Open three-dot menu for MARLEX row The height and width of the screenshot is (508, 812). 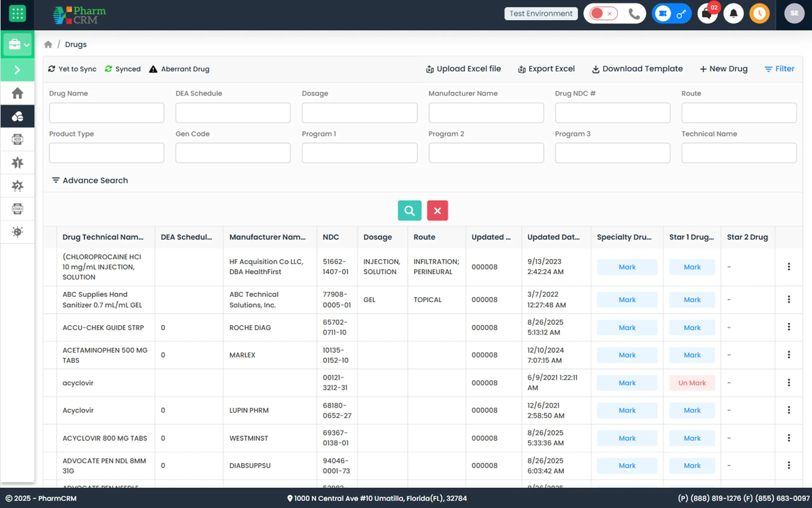tap(789, 354)
